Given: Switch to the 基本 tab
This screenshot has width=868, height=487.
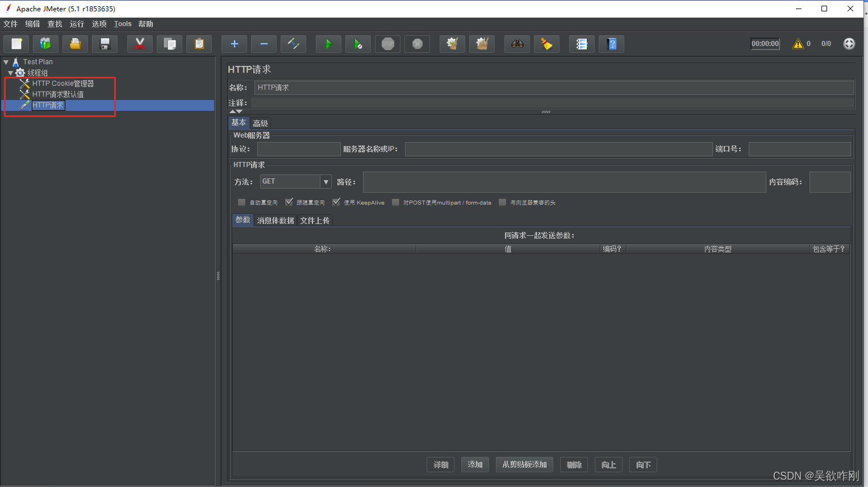Looking at the screenshot, I should pos(239,123).
